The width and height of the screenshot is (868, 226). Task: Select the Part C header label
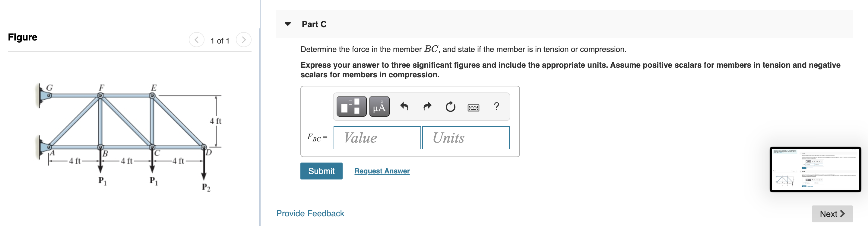[x=314, y=24]
